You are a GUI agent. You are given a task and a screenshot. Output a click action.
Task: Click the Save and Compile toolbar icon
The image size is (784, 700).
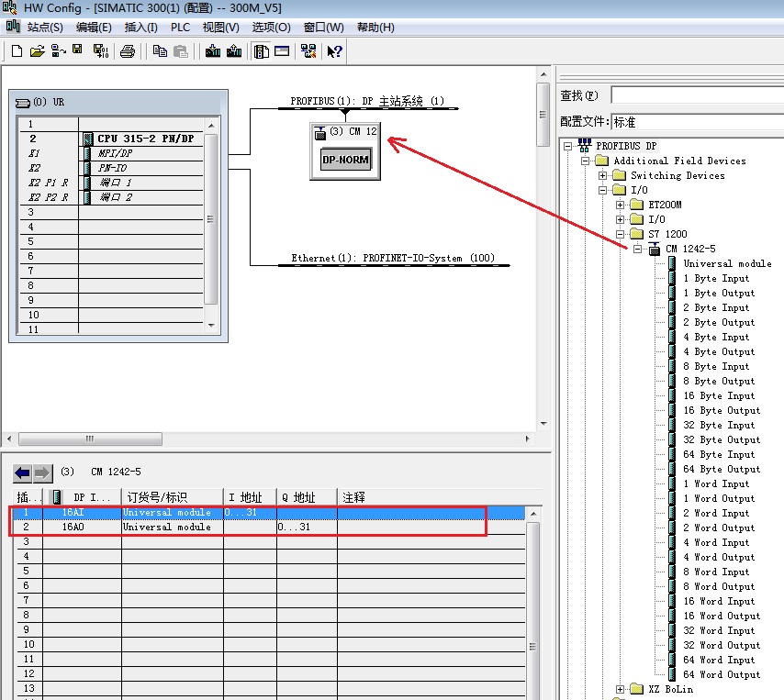100,51
